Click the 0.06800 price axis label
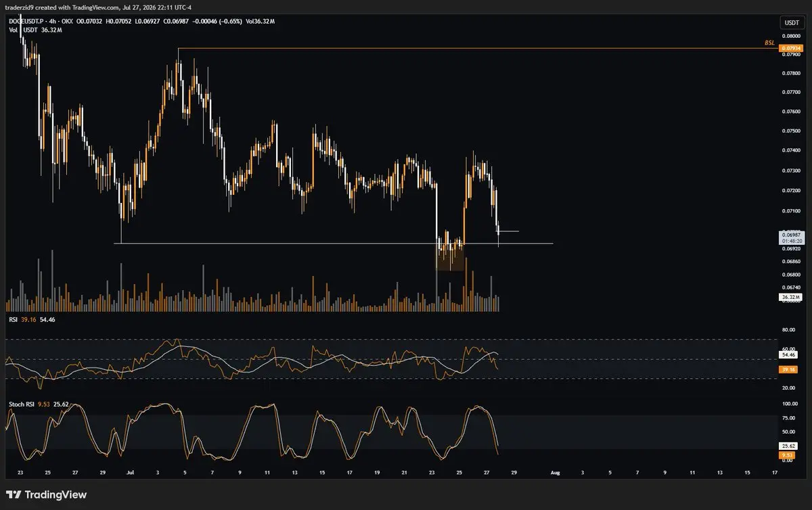Screen dimensions: 812x510 click(x=790, y=274)
